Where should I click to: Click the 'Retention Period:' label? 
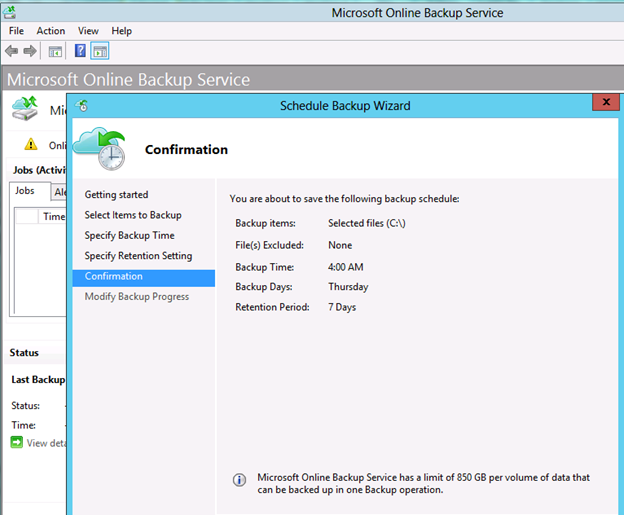(x=272, y=307)
